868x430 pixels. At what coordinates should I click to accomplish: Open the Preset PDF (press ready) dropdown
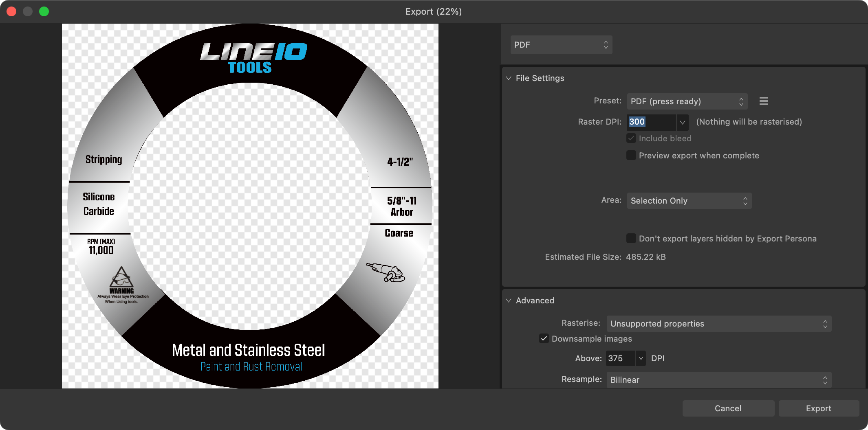[x=687, y=101]
